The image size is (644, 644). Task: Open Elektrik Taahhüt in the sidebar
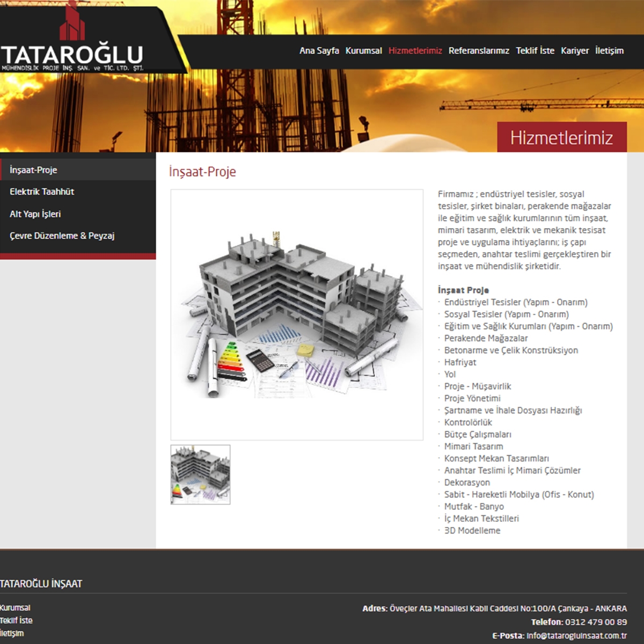coord(42,192)
